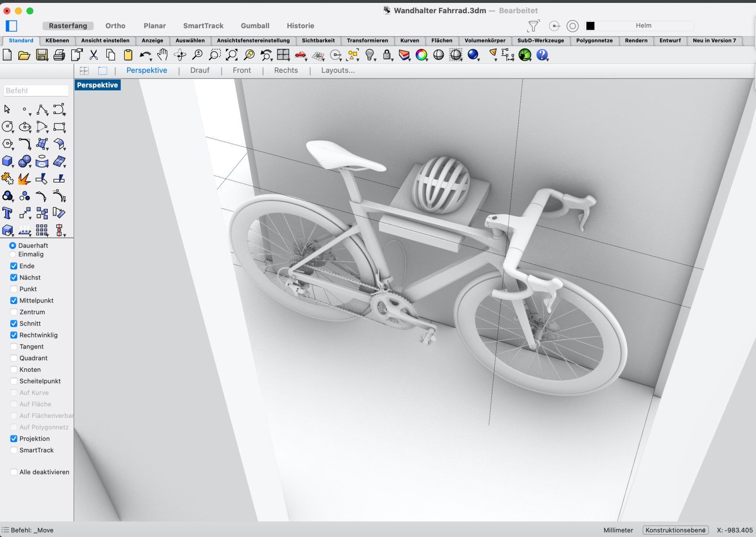The width and height of the screenshot is (756, 537).
Task: Open the Perspektive viewport title menu
Action: pyautogui.click(x=97, y=85)
